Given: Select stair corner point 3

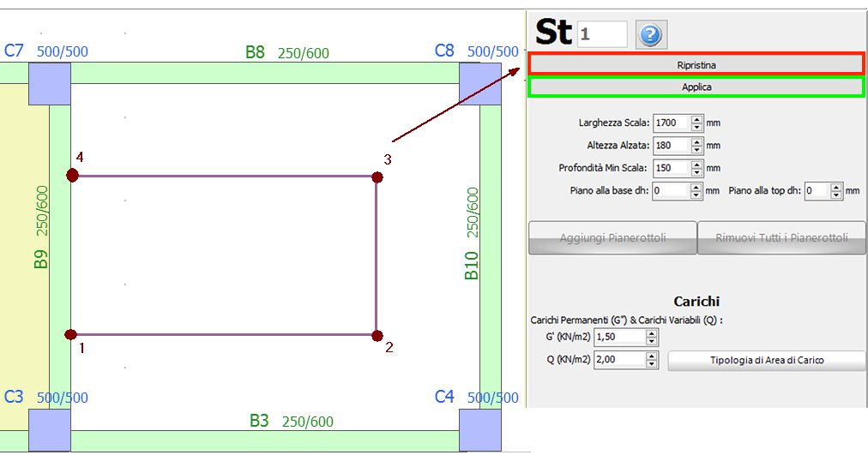Looking at the screenshot, I should (x=377, y=177).
